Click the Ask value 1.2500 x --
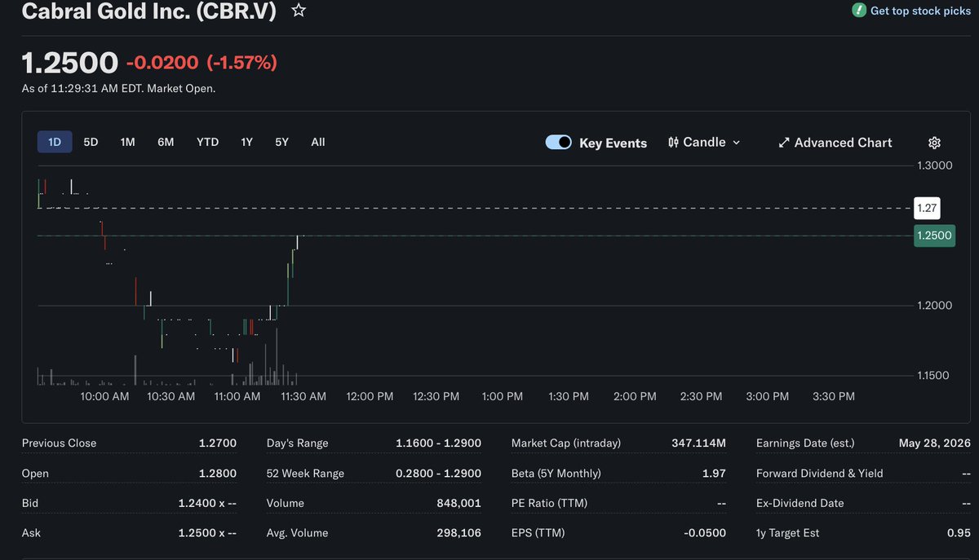979x560 pixels. [x=207, y=533]
